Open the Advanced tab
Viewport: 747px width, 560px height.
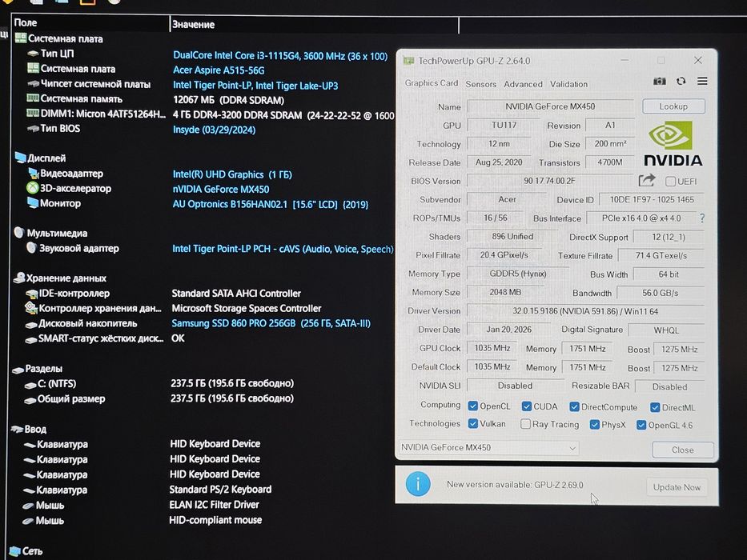pos(523,84)
